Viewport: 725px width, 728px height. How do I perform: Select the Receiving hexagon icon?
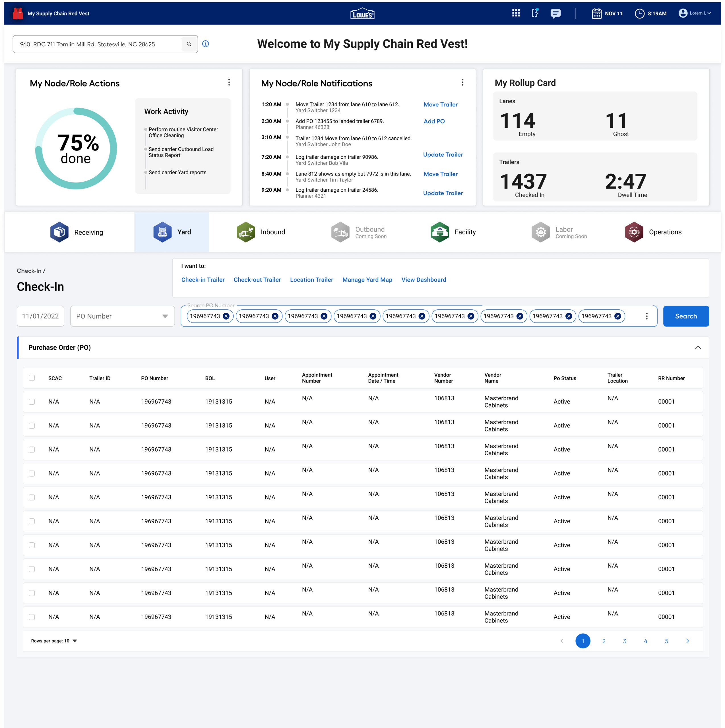point(59,232)
